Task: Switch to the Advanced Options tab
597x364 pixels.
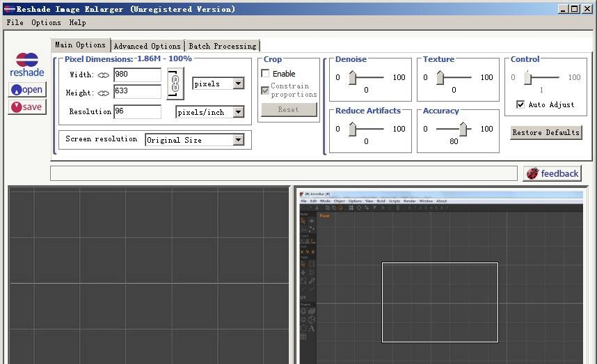Action: 148,46
